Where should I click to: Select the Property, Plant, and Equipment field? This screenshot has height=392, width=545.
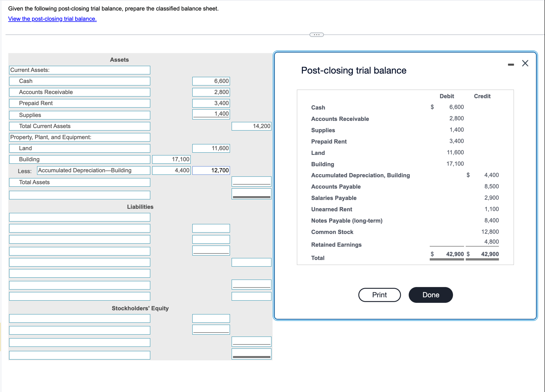(80, 137)
